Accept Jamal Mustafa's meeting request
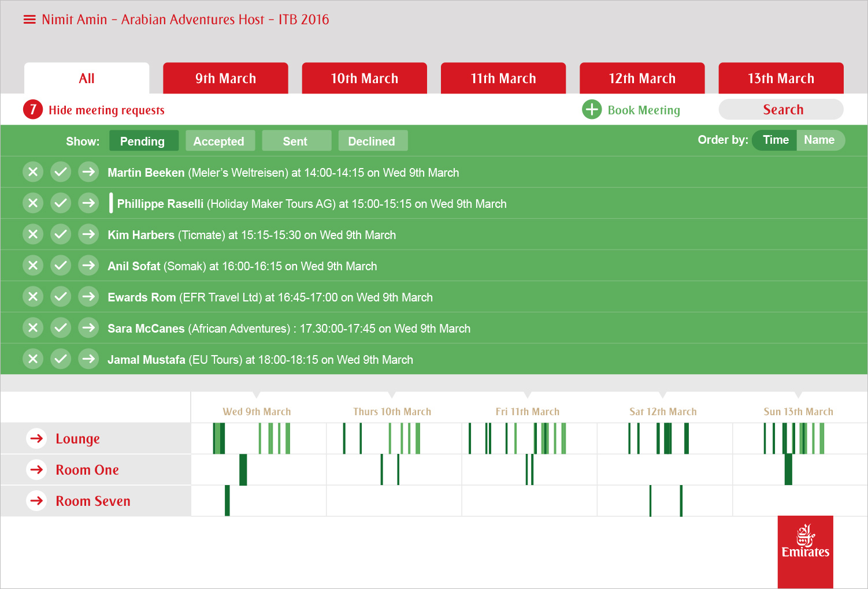 61,359
